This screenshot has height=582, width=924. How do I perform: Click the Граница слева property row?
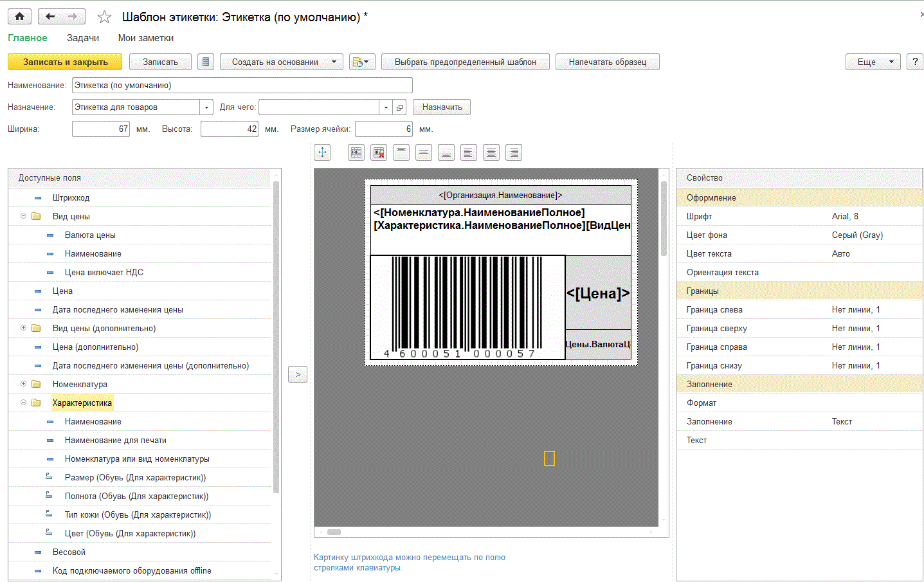pos(799,309)
